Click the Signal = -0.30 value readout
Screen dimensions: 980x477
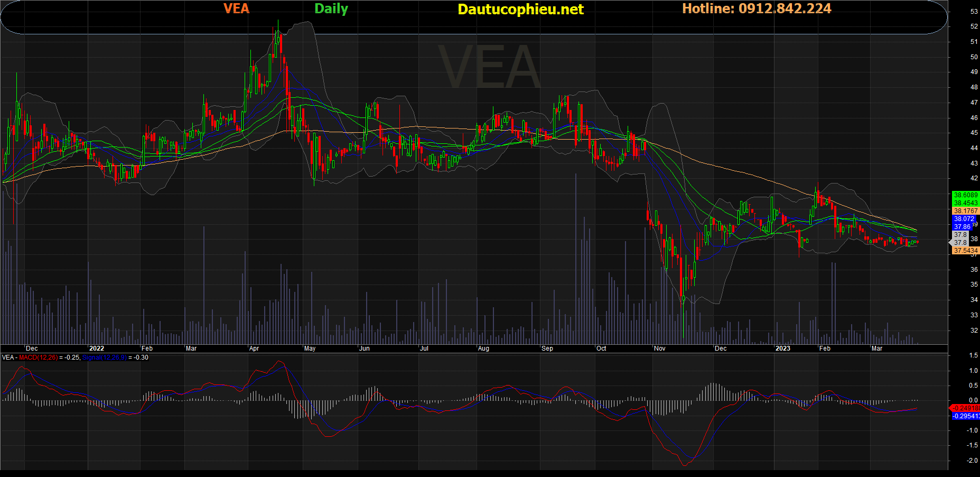pyautogui.click(x=139, y=357)
